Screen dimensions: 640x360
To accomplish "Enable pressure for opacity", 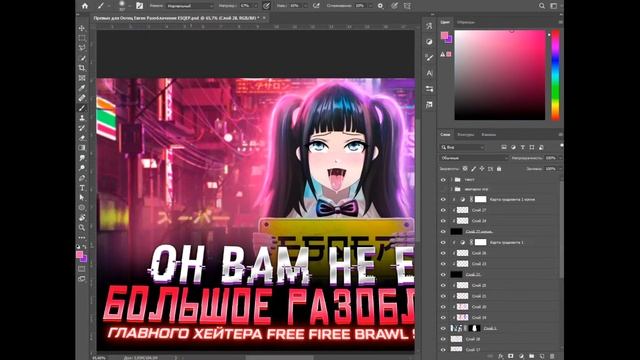I will point(267,6).
